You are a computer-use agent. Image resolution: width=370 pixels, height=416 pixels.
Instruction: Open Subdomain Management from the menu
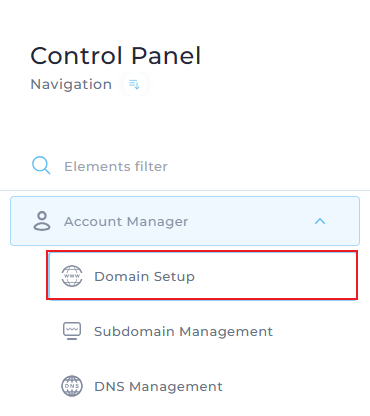click(202, 331)
